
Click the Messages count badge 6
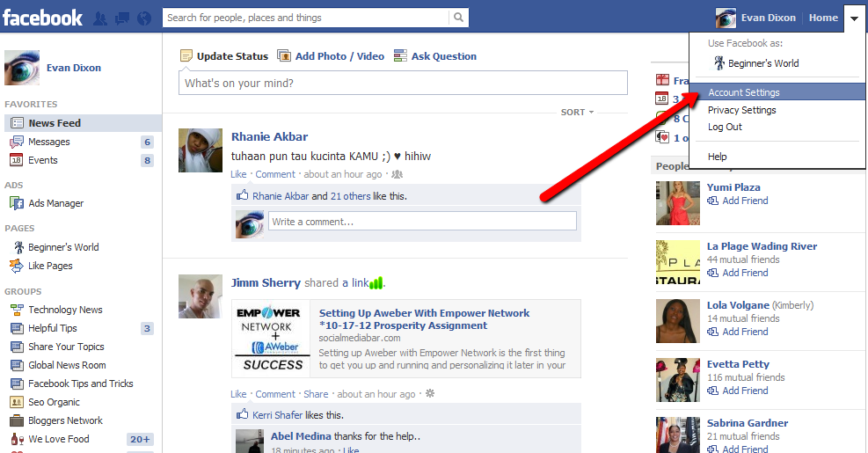[x=147, y=142]
